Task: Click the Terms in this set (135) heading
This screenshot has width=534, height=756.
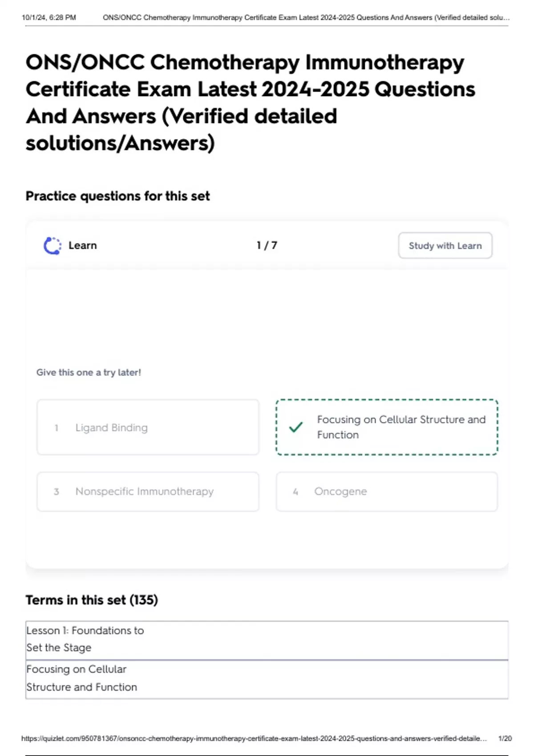Action: click(x=92, y=600)
